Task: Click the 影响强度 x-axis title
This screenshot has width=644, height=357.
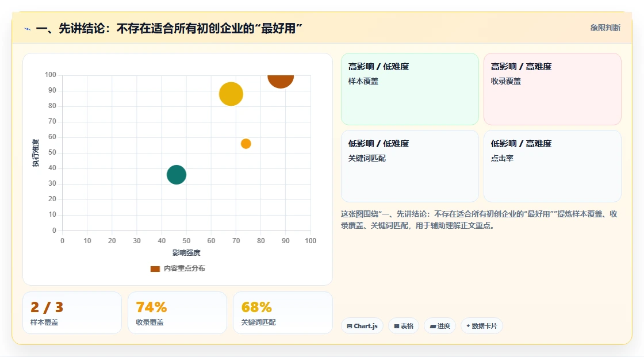Action: (186, 252)
